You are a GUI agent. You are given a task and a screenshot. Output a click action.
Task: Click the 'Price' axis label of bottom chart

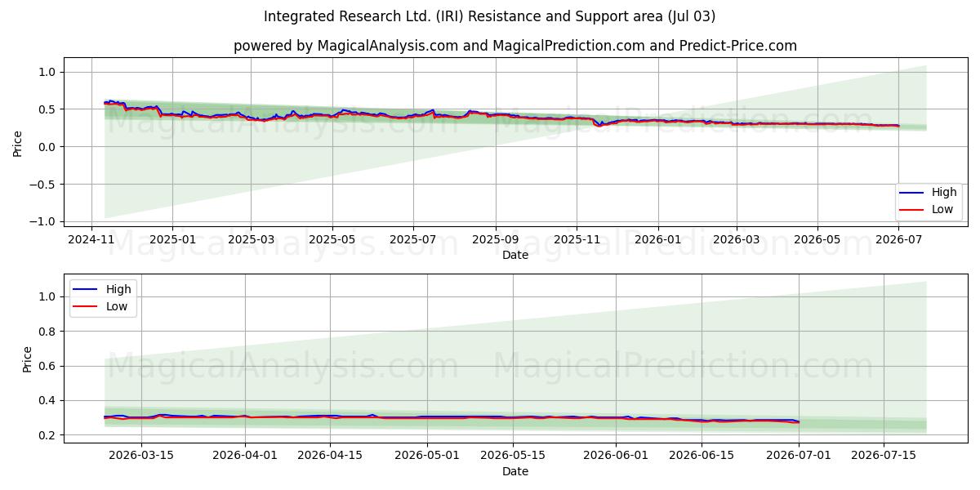(x=28, y=359)
